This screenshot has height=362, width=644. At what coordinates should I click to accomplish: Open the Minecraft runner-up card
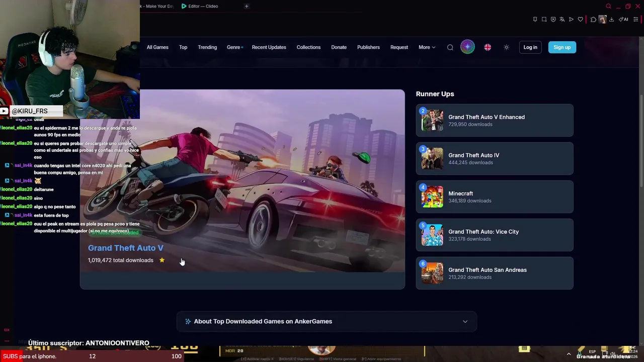click(495, 197)
